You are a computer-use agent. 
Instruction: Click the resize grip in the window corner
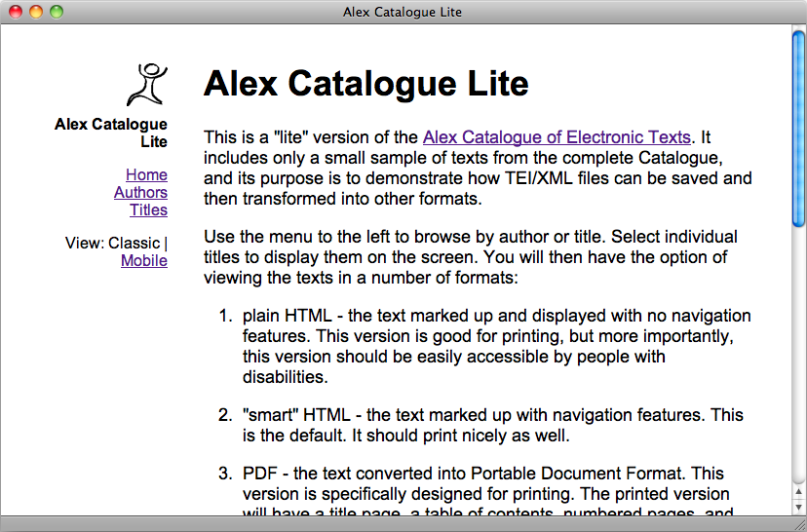[798, 523]
